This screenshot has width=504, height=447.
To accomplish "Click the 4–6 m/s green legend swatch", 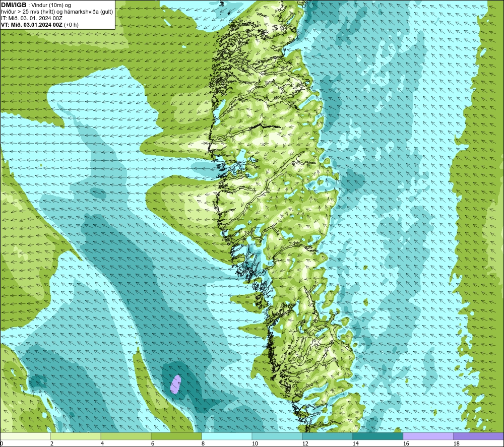I will click(x=126, y=436).
